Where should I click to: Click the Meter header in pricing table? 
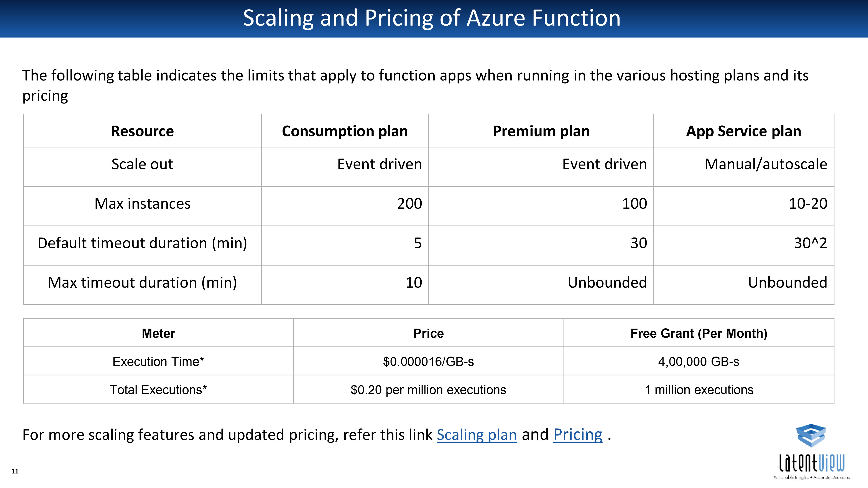[x=158, y=333]
